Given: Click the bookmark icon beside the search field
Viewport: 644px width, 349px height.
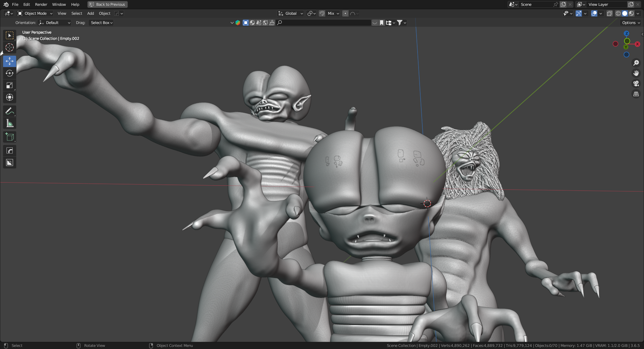Looking at the screenshot, I should click(x=381, y=23).
